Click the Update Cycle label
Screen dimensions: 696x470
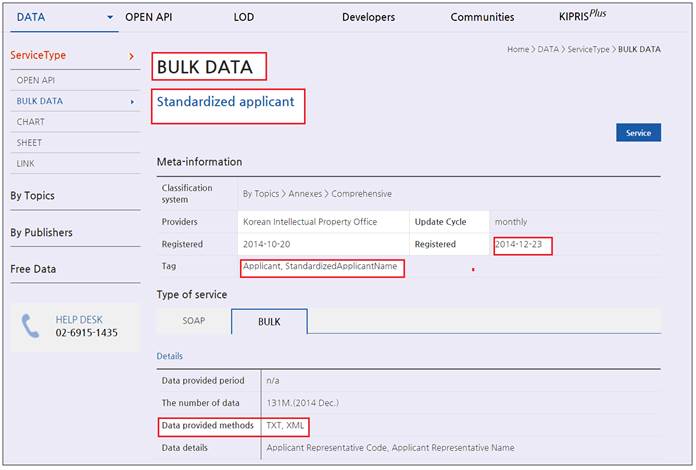coord(440,222)
